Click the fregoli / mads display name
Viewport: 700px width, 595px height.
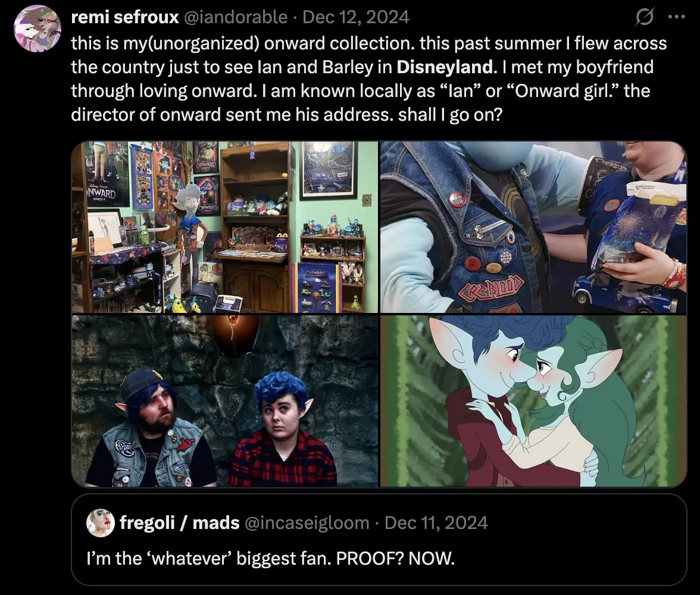pos(180,522)
